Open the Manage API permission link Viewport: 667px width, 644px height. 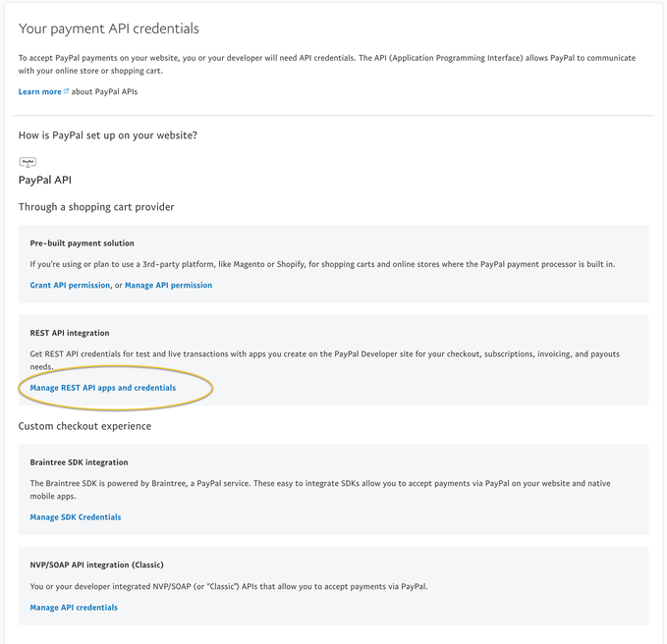click(x=168, y=286)
